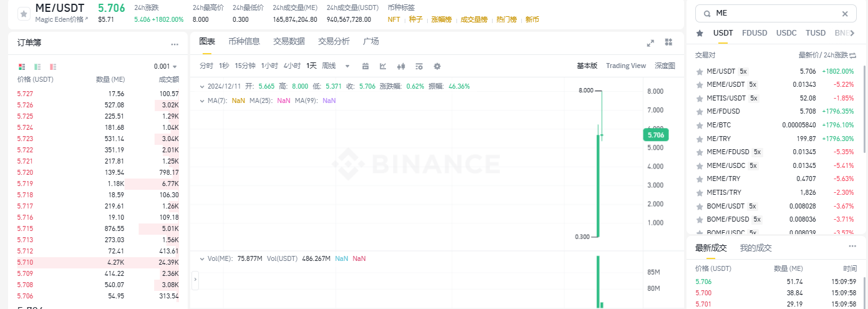Screen dimensions: 868x309
Task: Clear the ME search field text
Action: (x=845, y=14)
